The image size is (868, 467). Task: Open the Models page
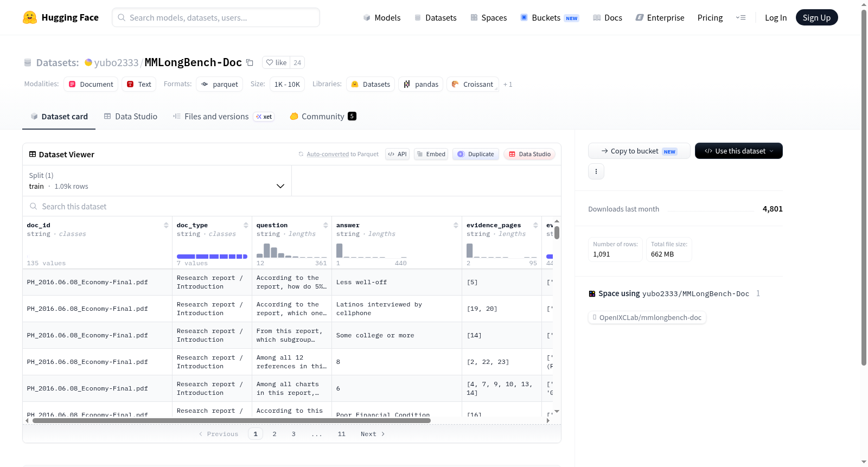[x=382, y=17]
